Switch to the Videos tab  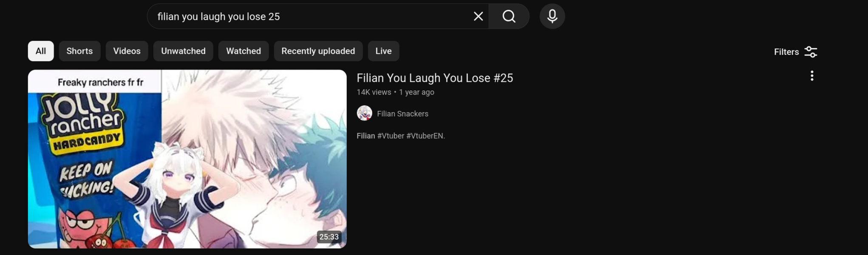pos(127,51)
